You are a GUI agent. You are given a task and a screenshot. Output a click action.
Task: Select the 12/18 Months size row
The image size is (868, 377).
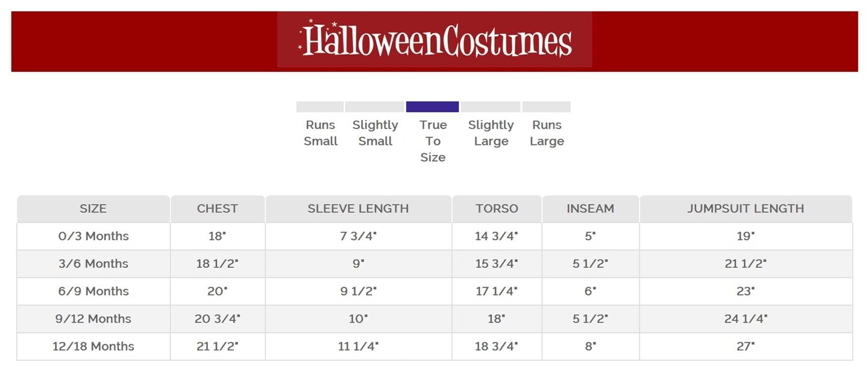(93, 347)
